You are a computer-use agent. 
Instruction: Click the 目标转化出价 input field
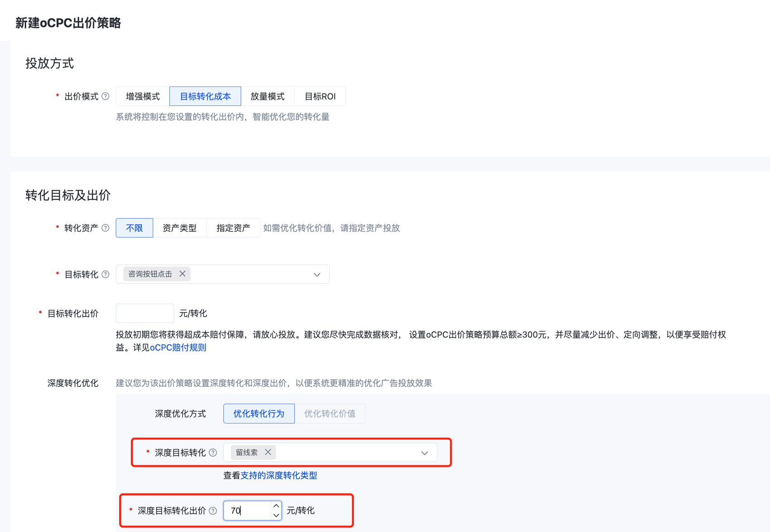(145, 313)
